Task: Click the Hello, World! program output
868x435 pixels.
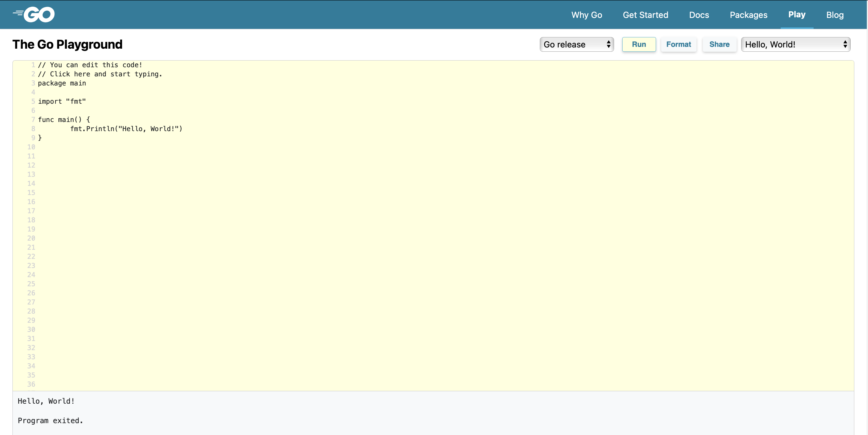Action: tap(46, 401)
